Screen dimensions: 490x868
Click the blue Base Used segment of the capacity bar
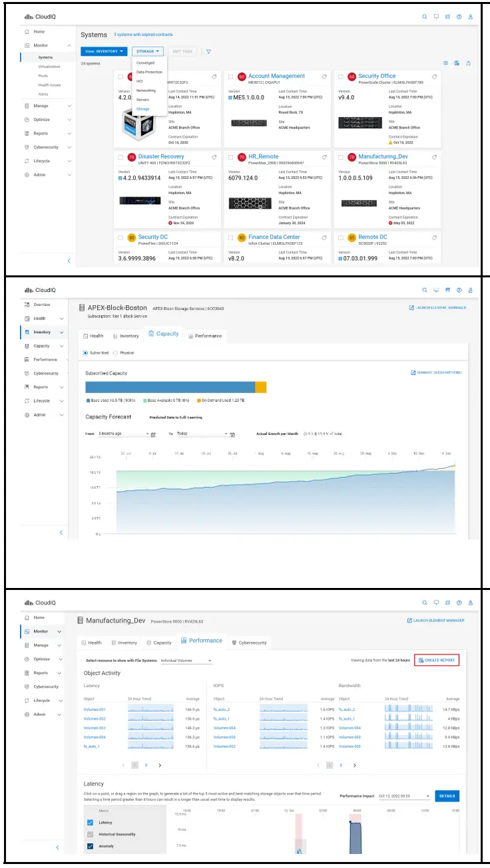(x=170, y=387)
